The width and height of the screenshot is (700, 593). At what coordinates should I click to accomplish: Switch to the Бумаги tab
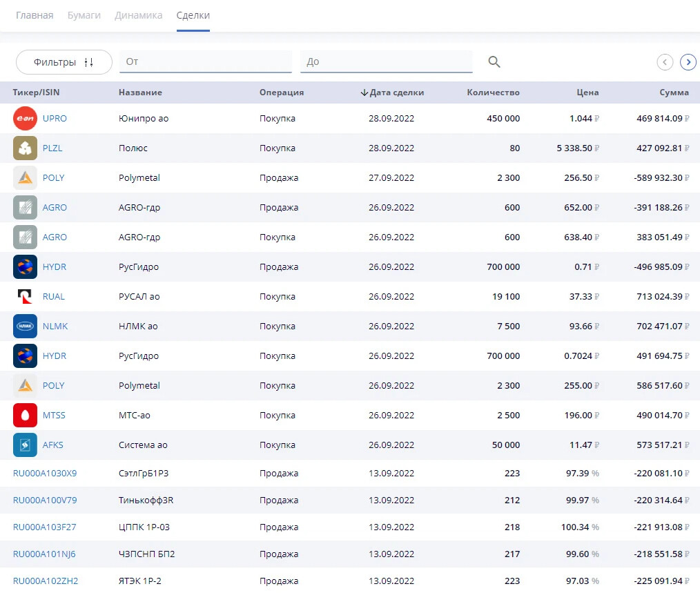click(84, 15)
